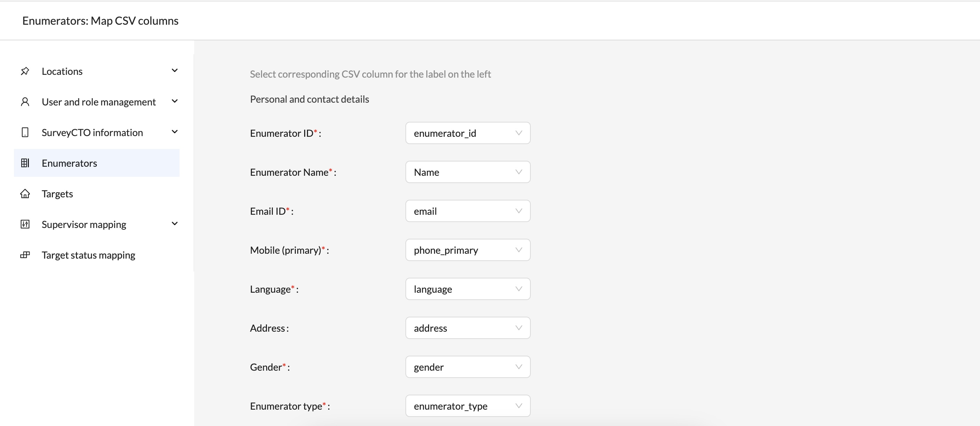Viewport: 980px width, 426px height.
Task: Click the 'Mobile (primary)' field label
Action: pos(290,250)
